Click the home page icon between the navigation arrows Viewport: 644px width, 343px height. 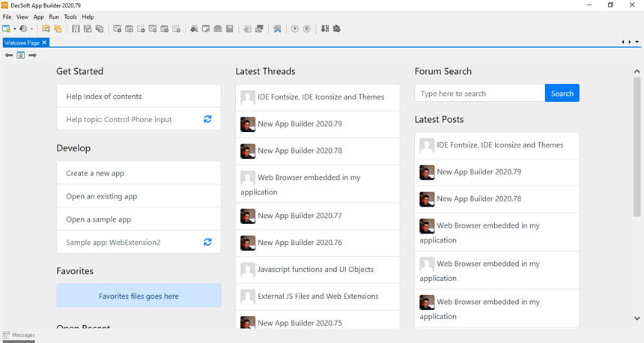pyautogui.click(x=20, y=55)
